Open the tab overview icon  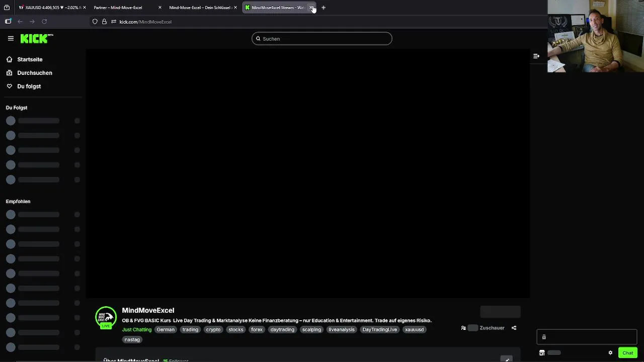point(7,8)
